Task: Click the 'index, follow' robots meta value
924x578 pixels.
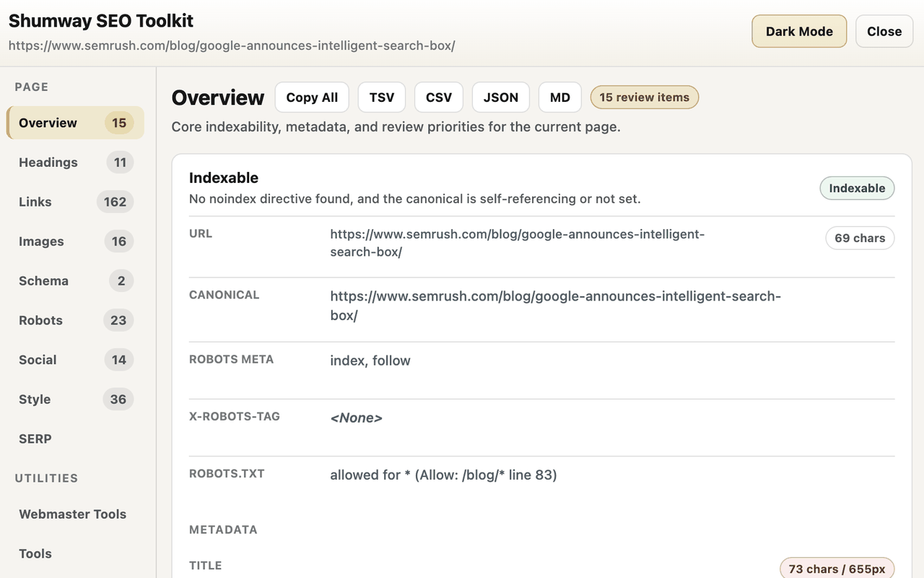Action: (x=370, y=361)
